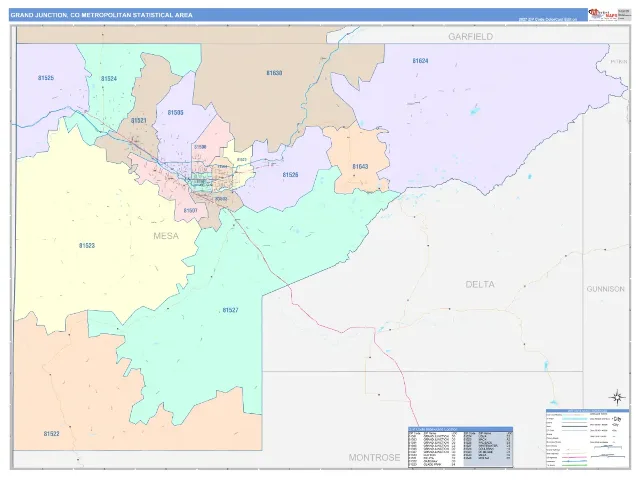Select the 81525 ZIP code label
640x480 pixels.
[x=46, y=78]
